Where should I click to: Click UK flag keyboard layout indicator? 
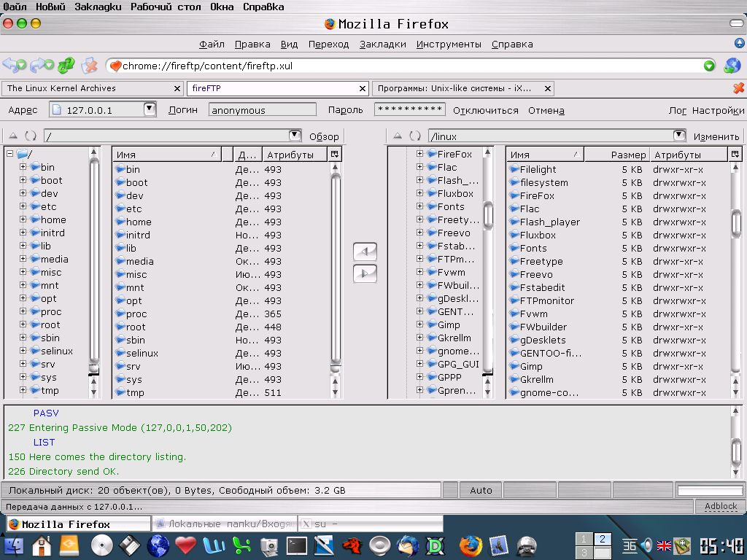coord(664,545)
